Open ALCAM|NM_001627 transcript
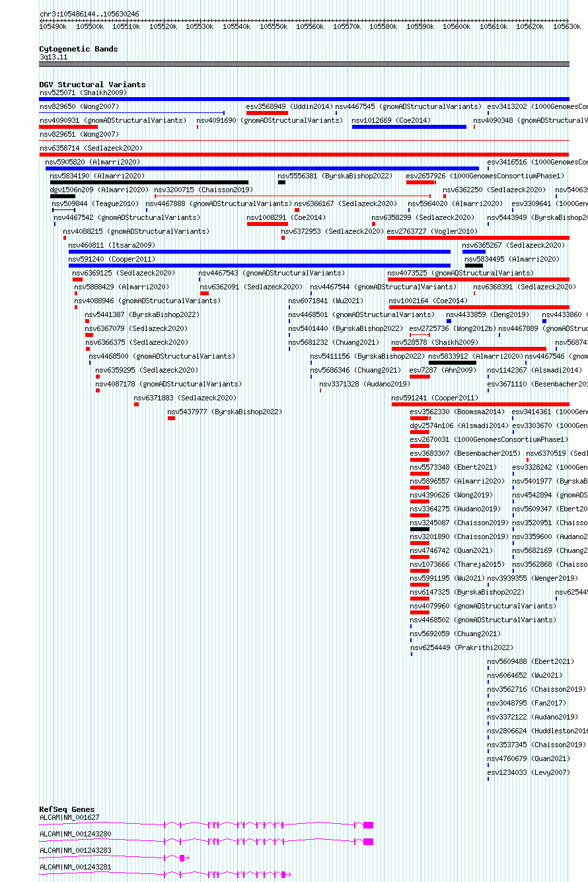Image resolution: width=588 pixels, height=882 pixels. coord(206,825)
